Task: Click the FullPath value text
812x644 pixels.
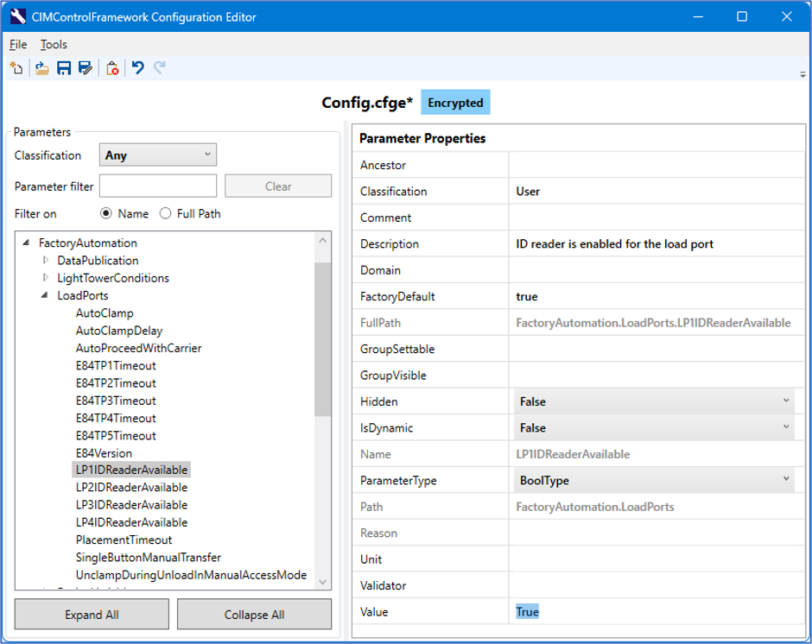Action: (x=653, y=323)
